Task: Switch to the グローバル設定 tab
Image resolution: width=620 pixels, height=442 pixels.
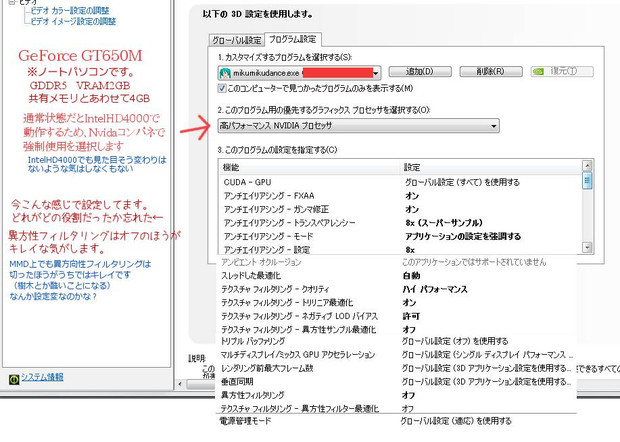Action: coord(236,40)
